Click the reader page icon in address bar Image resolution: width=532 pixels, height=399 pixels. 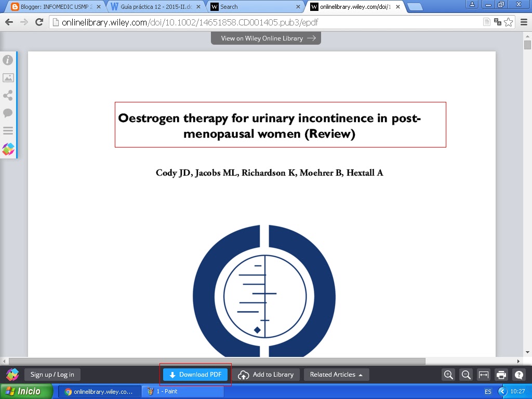click(486, 22)
